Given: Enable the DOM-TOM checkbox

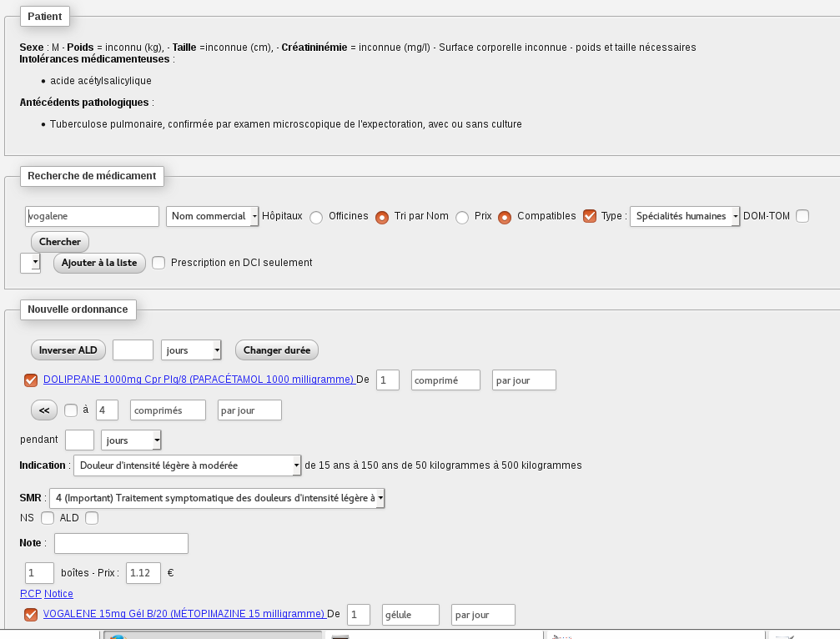Looking at the screenshot, I should (802, 215).
